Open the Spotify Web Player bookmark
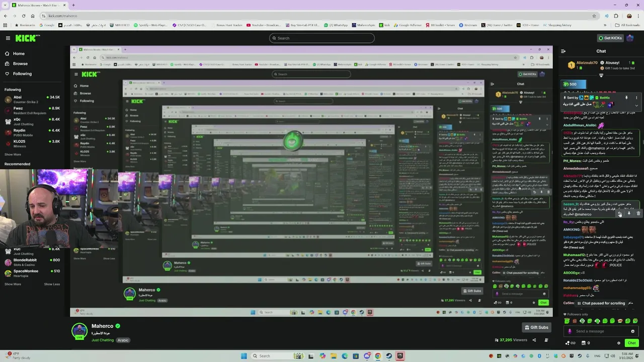 pyautogui.click(x=150, y=25)
